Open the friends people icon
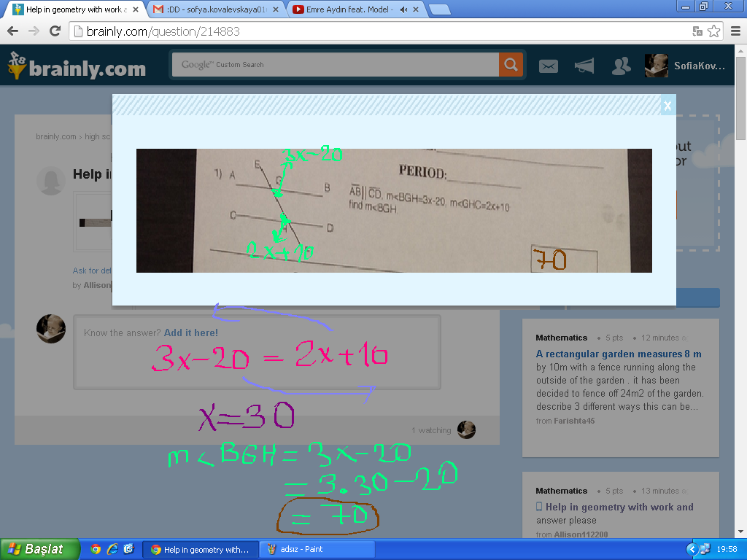This screenshot has width=747, height=560. pos(621,66)
